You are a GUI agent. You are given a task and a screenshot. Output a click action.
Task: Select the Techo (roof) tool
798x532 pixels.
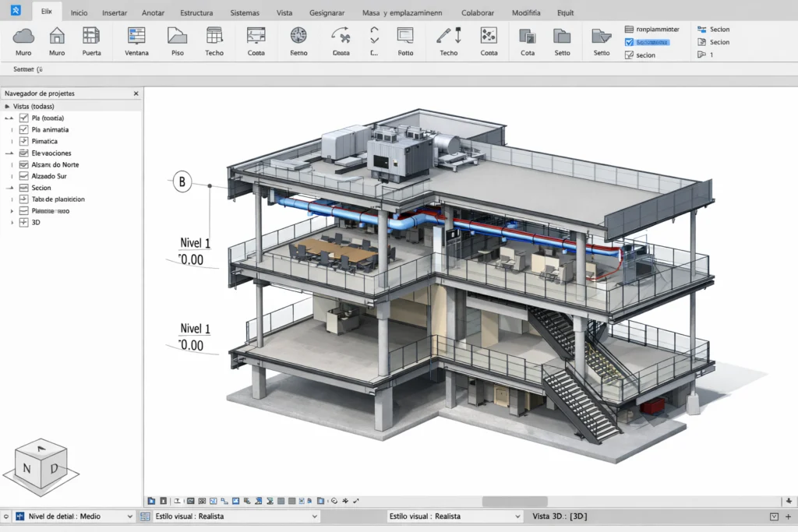click(x=214, y=43)
